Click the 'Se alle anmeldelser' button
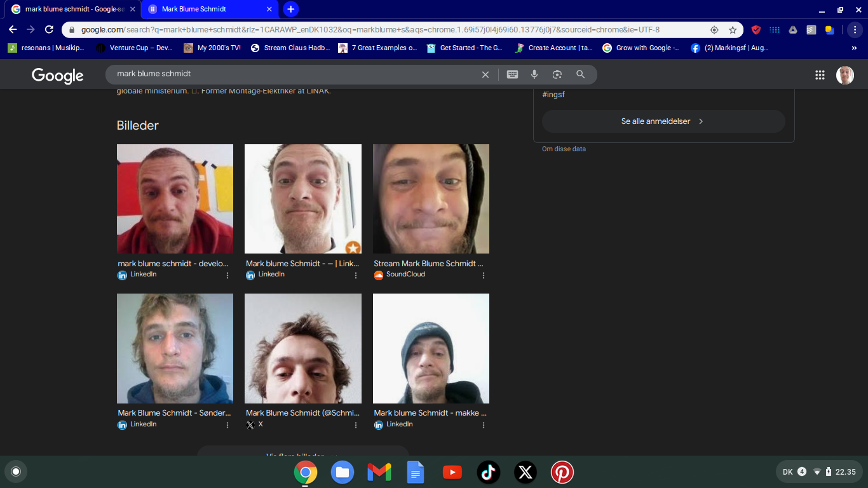 coord(663,121)
